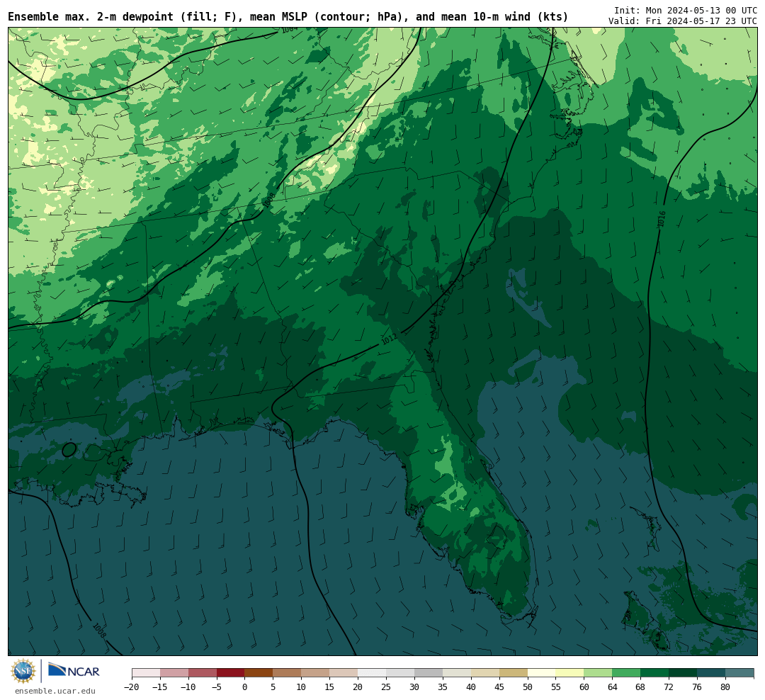Click the colorbar tick label -20
Viewport: 765px width, 700px height.
coord(132,687)
